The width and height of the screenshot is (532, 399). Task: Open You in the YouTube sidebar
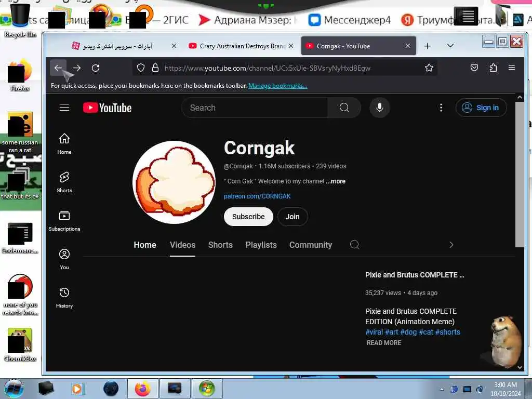[x=64, y=259]
